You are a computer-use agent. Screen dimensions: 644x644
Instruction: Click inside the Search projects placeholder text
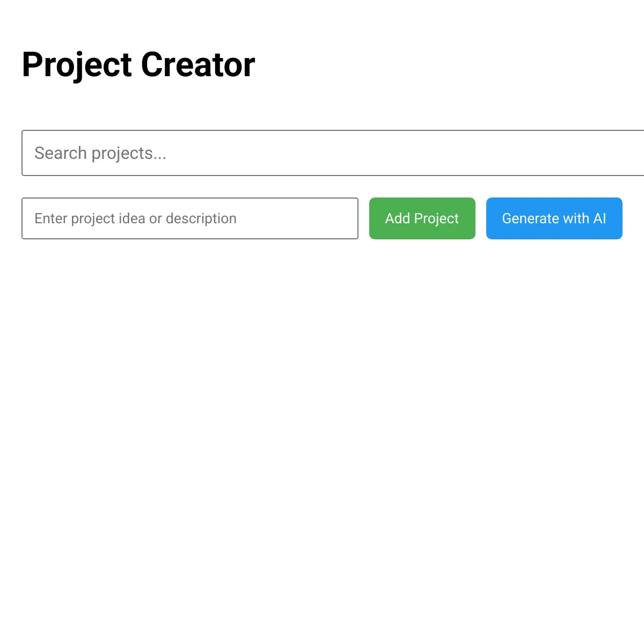click(100, 153)
